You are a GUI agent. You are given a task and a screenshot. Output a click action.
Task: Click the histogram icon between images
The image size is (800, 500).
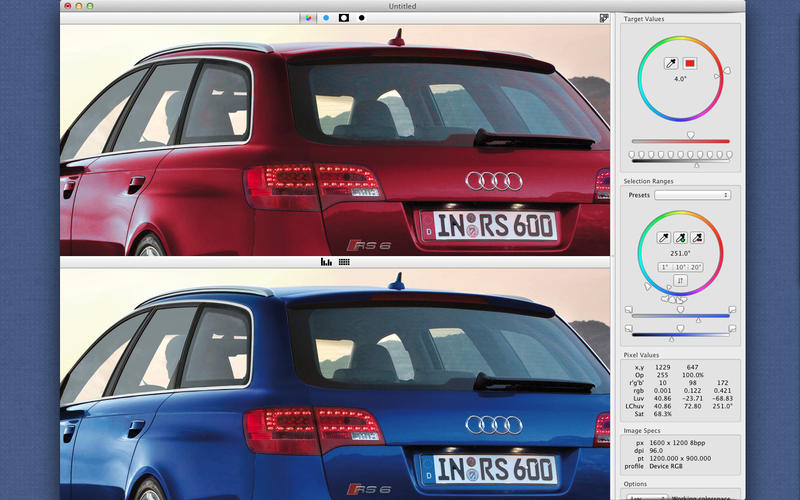pyautogui.click(x=326, y=262)
